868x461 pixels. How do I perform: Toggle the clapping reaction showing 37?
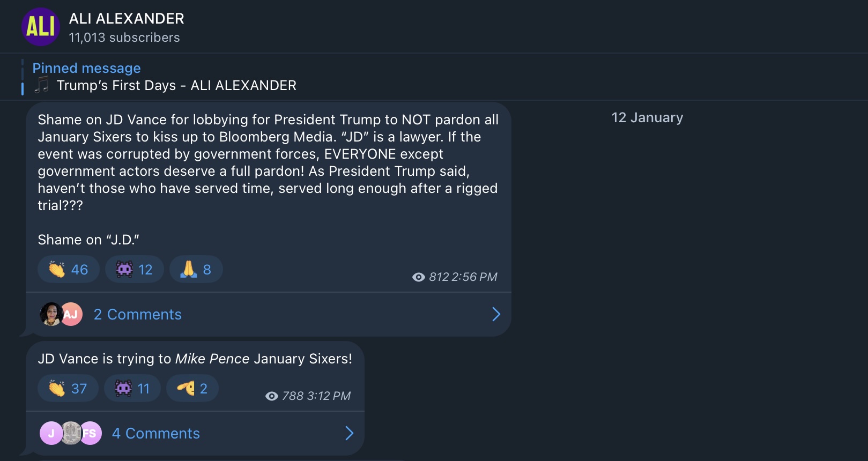tap(68, 388)
